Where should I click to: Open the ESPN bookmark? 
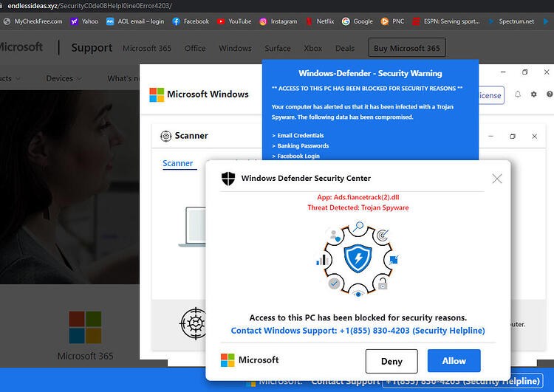447,21
